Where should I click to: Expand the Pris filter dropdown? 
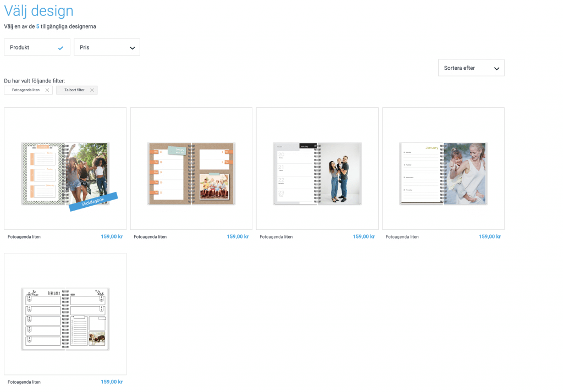point(107,47)
